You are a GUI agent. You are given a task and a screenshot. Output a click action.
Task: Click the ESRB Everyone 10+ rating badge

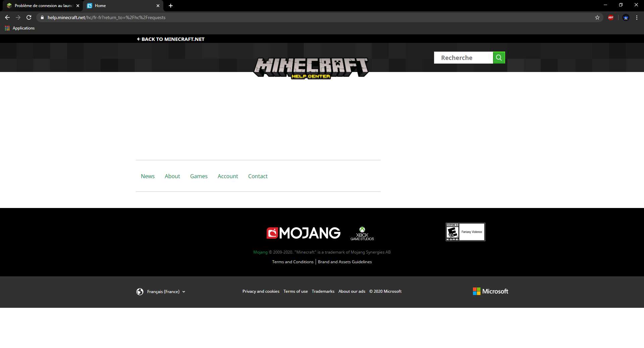[465, 232]
